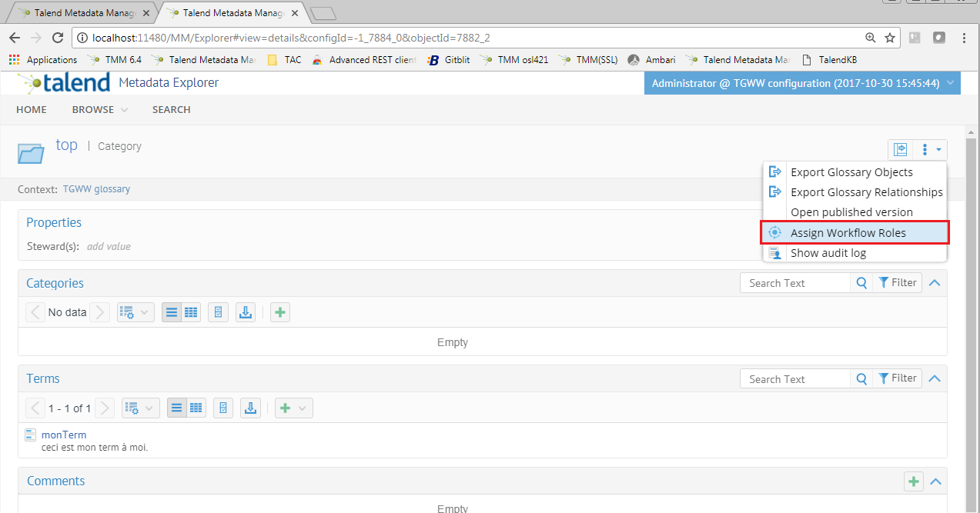Click the download icon in Categories toolbar
The height and width of the screenshot is (513, 980).
click(245, 312)
